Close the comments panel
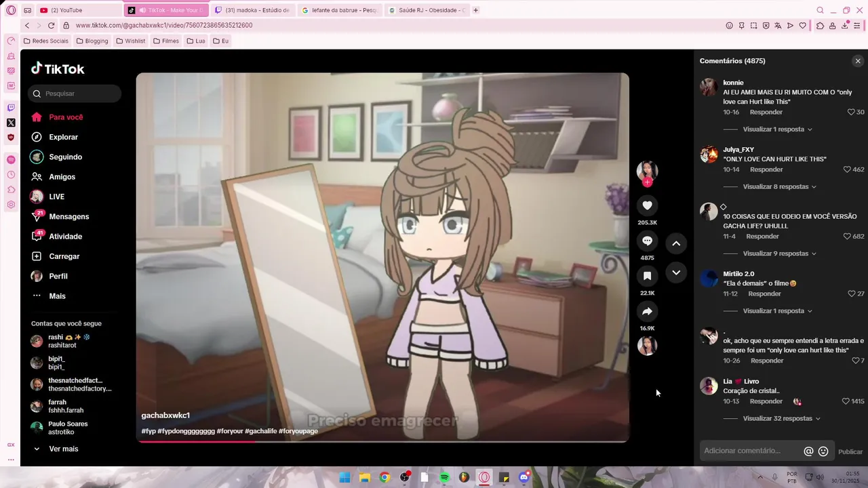The width and height of the screenshot is (868, 488). 858,61
